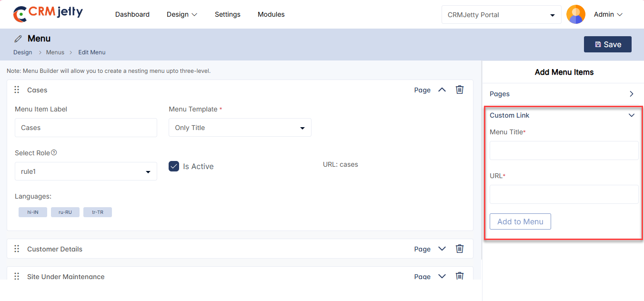Collapse the Cases menu item
The image size is (644, 301).
(442, 90)
